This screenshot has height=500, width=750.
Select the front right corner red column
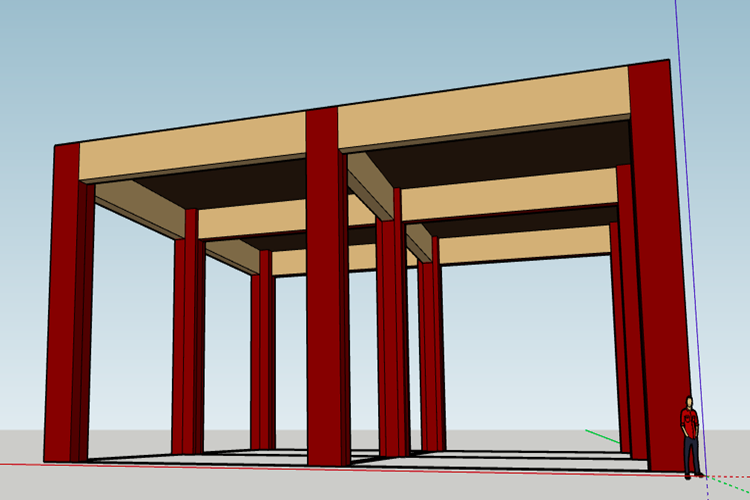(658, 268)
